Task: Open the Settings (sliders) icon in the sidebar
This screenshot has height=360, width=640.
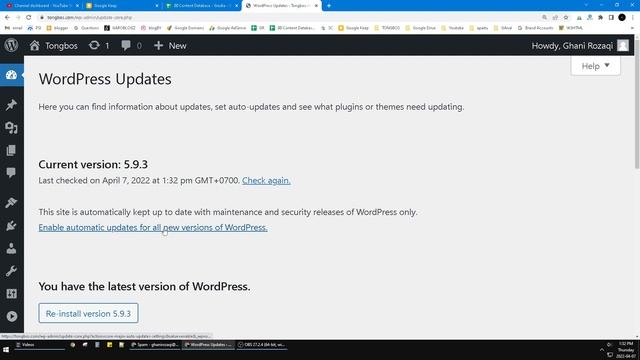Action: pos(11,293)
